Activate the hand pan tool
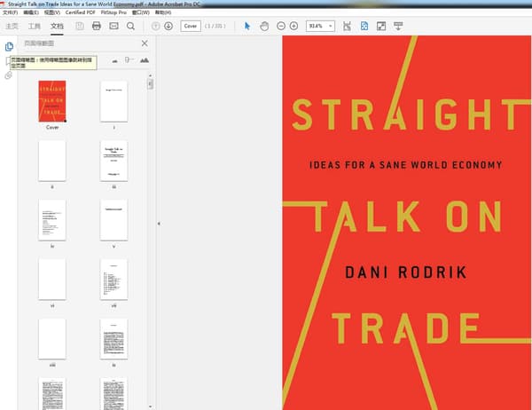This screenshot has width=532, height=410. click(x=264, y=26)
